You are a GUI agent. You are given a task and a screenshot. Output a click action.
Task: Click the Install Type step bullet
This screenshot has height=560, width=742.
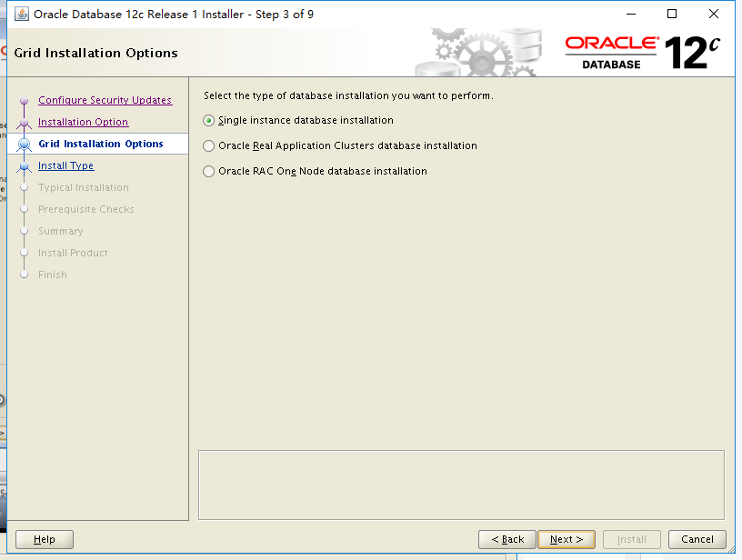coord(25,166)
